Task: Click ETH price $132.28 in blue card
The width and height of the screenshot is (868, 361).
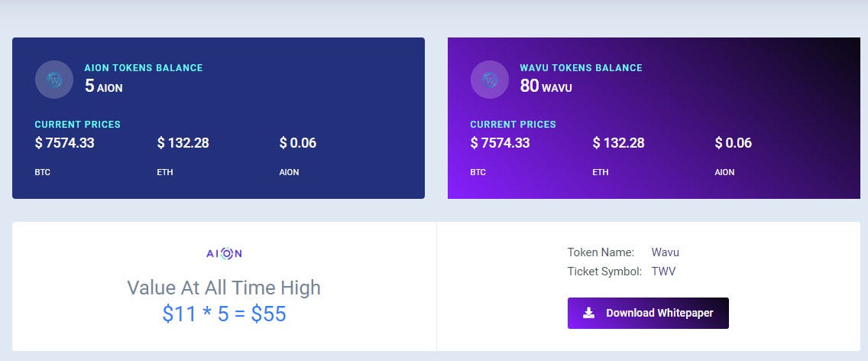Action: [183, 143]
